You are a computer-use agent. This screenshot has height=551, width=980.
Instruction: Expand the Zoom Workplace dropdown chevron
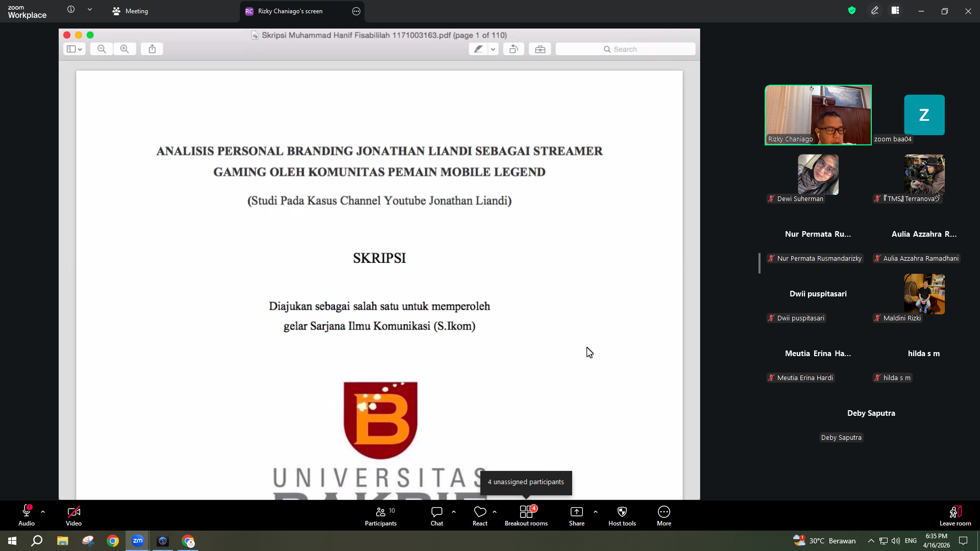pos(90,10)
